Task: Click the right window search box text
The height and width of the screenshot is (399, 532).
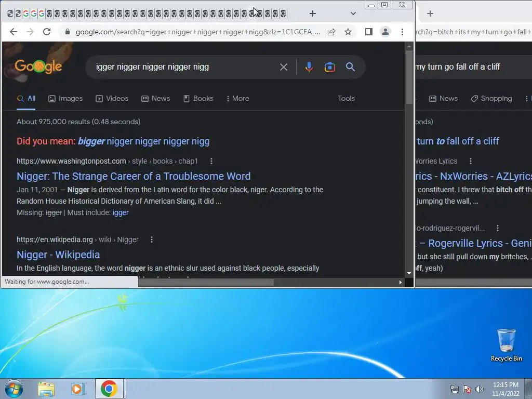Action: [x=458, y=67]
